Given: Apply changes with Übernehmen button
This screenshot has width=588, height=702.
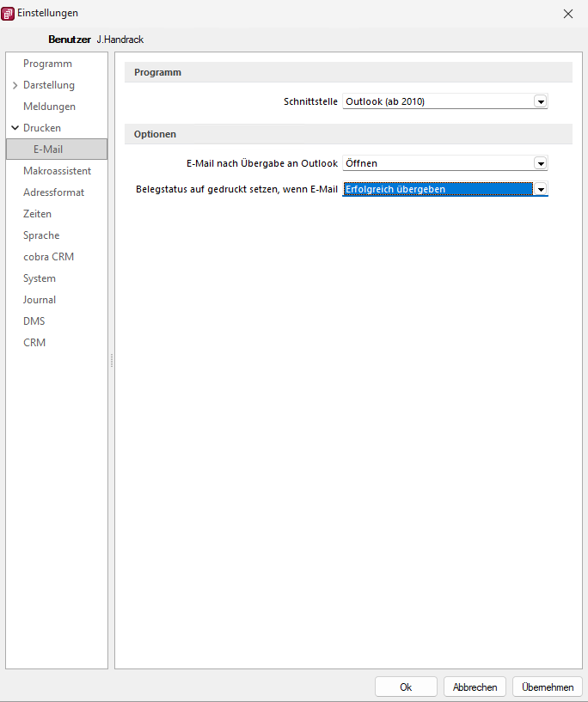Looking at the screenshot, I should point(547,687).
